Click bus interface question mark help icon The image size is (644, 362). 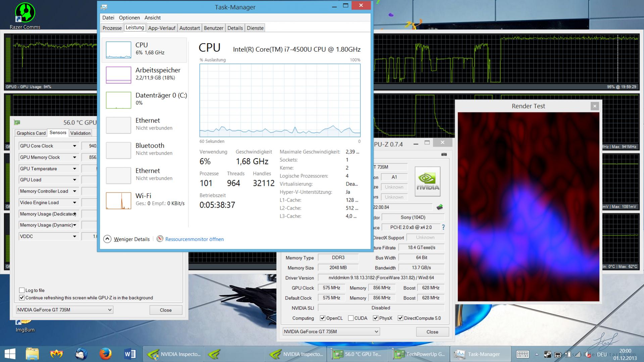443,227
